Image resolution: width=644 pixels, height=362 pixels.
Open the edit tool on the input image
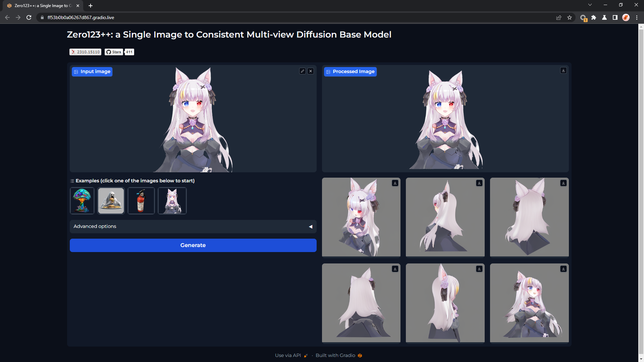tap(303, 71)
